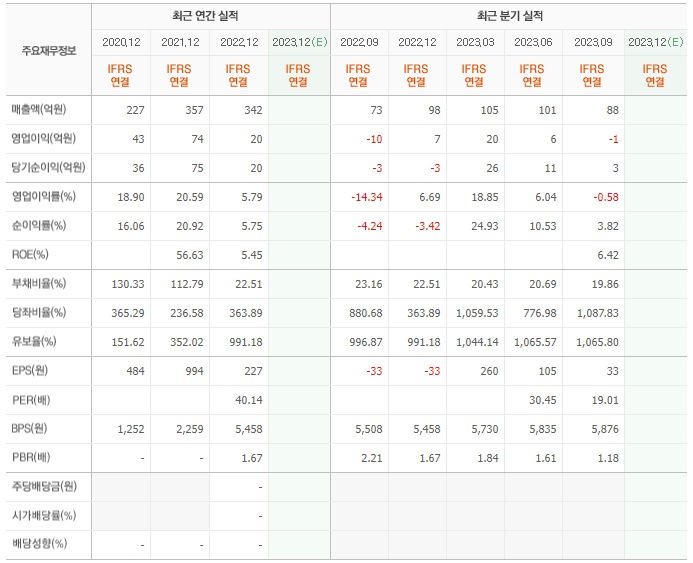Select the red net margin value -3.42
Image resolution: width=693 pixels, height=563 pixels.
(x=428, y=226)
